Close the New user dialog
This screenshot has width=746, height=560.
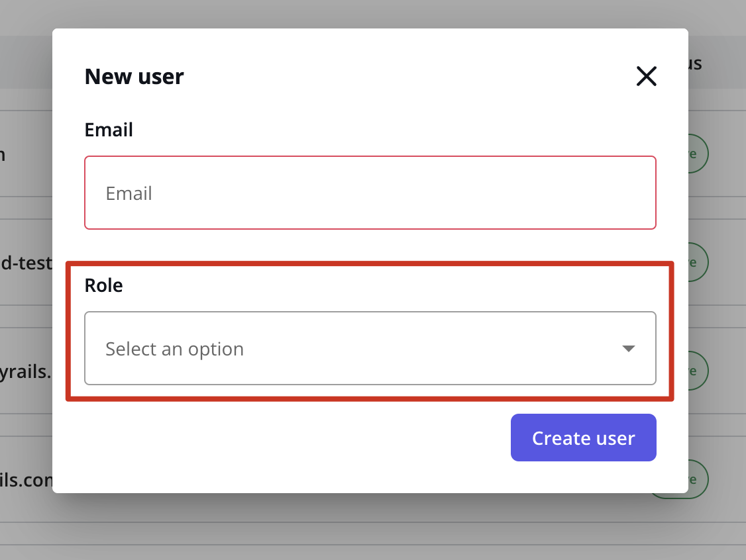(x=646, y=77)
